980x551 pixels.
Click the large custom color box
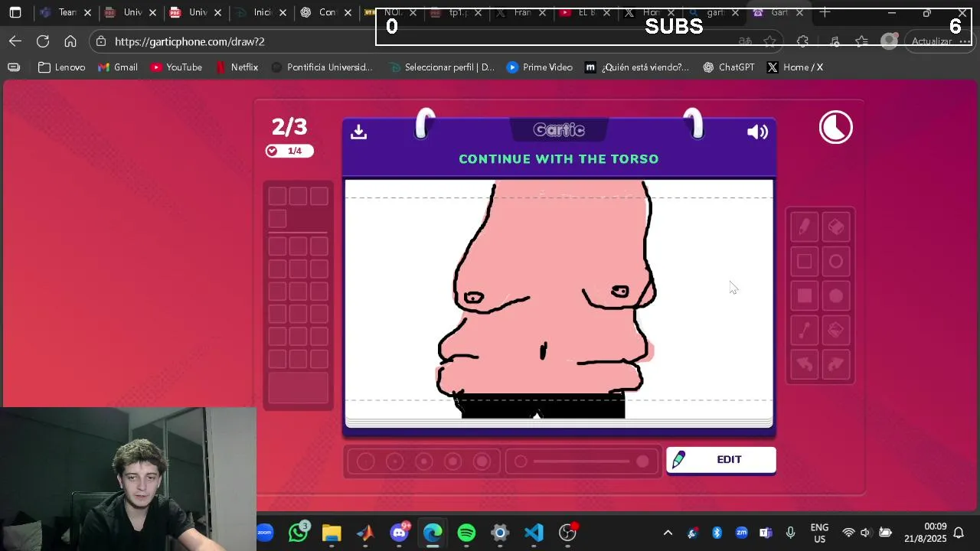click(x=298, y=388)
